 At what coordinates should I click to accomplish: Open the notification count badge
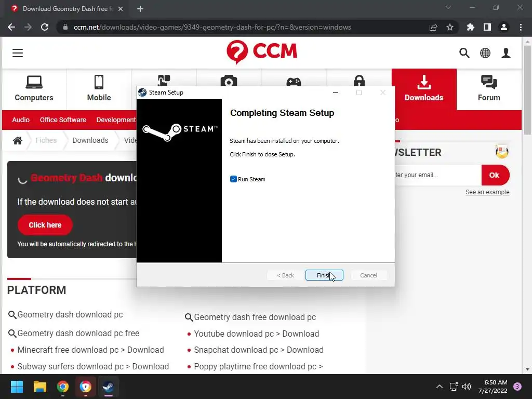[x=517, y=387]
